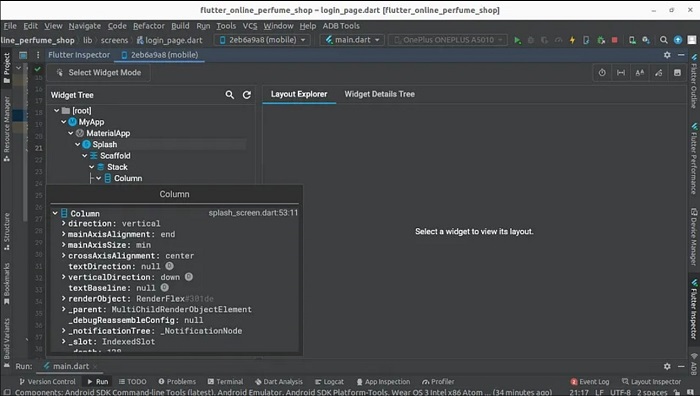Collapse the [root] tree node
700x396 pixels.
point(57,110)
